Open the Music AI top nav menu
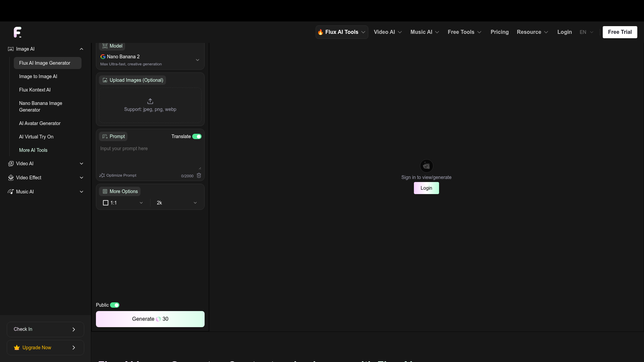The height and width of the screenshot is (362, 644). pyautogui.click(x=425, y=32)
